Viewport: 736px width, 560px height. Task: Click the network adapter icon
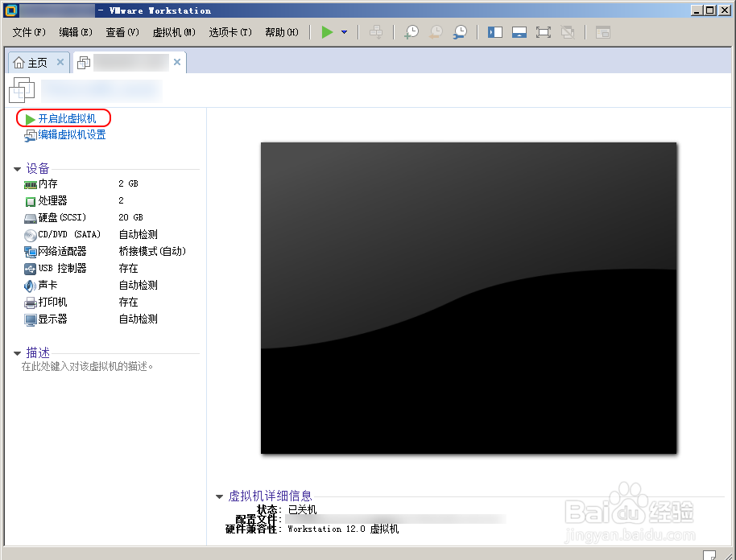[30, 253]
